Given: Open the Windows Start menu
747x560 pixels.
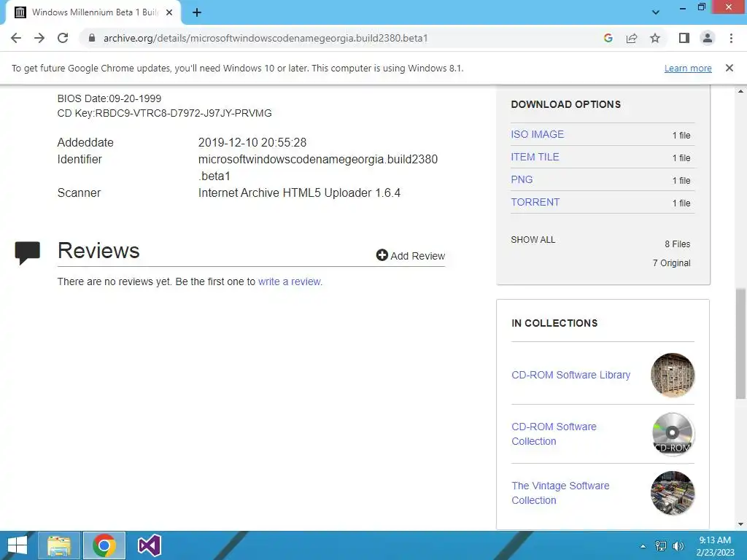Looking at the screenshot, I should click(x=18, y=545).
